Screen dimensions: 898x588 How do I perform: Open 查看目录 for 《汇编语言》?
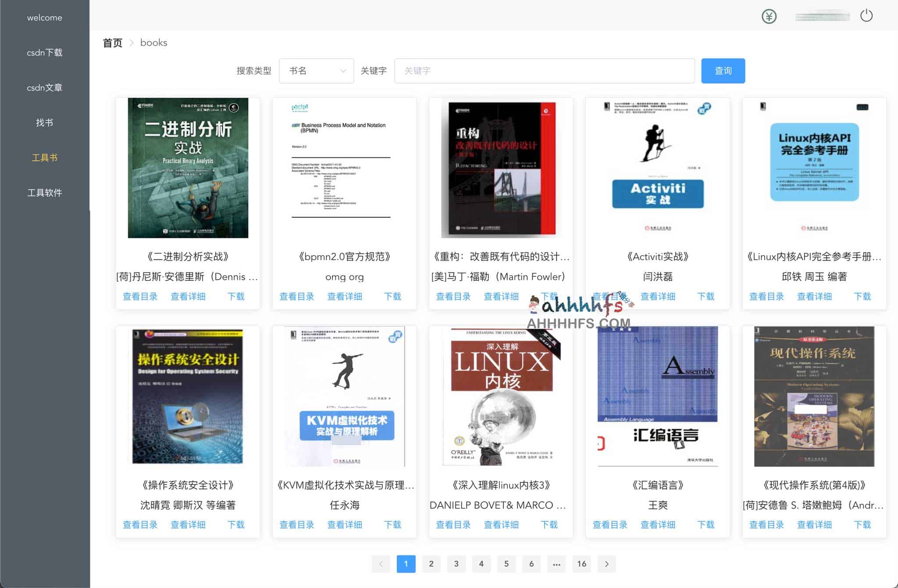tap(610, 524)
